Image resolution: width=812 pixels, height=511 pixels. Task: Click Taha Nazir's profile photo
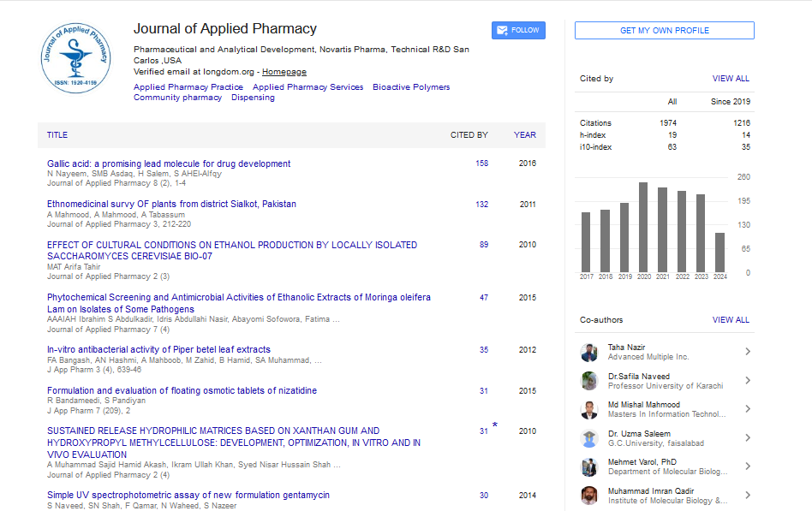tap(589, 352)
